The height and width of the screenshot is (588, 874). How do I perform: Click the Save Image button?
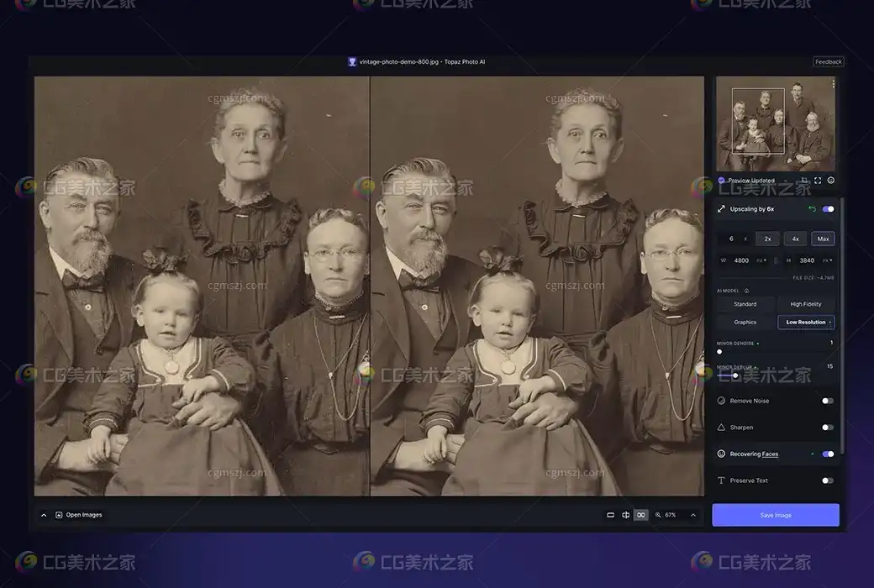[x=775, y=515]
